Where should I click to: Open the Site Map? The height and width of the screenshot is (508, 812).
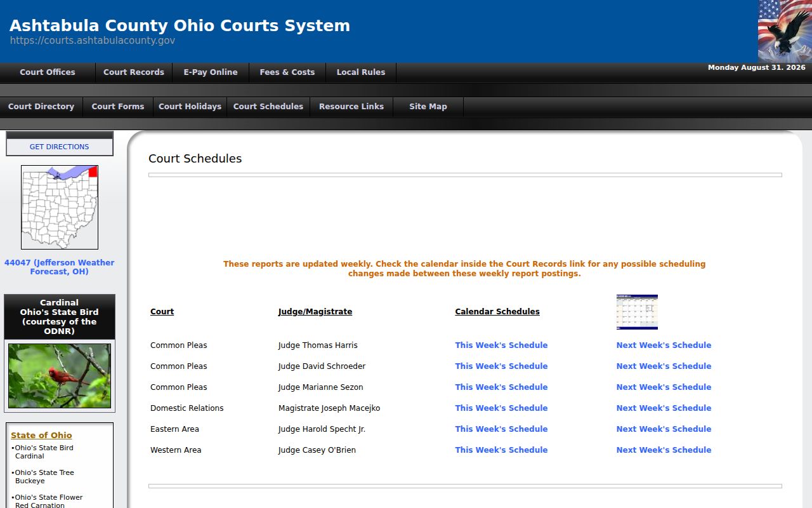[428, 107]
